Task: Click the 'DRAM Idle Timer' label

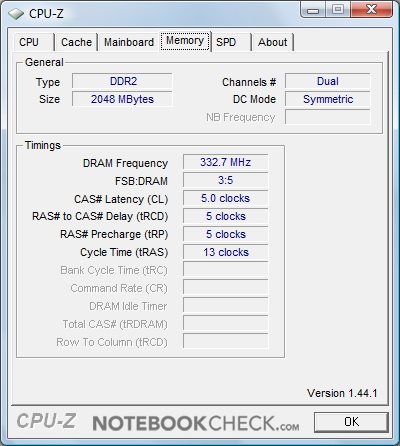Action: pos(128,306)
